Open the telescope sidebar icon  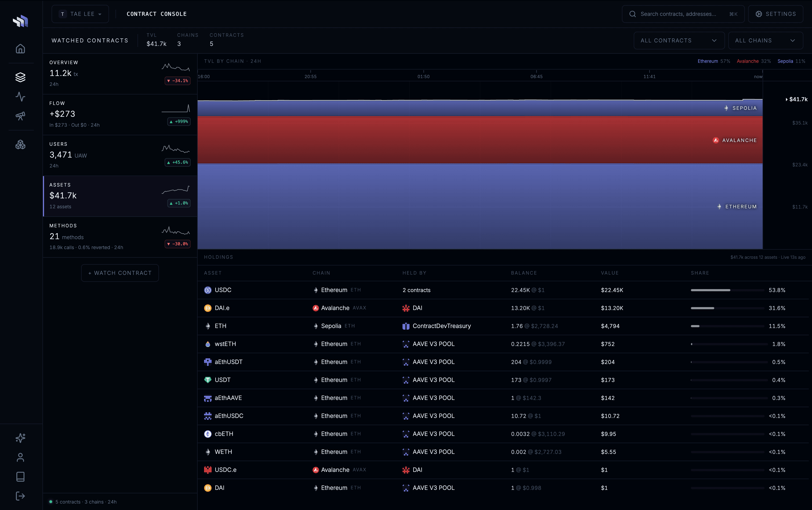tap(20, 116)
